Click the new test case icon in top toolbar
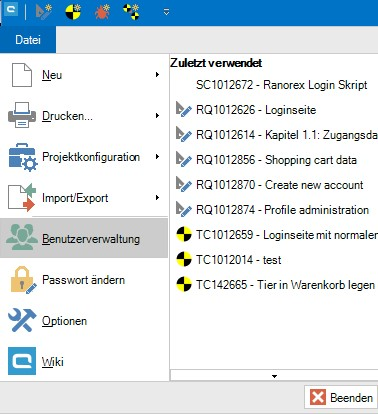 tap(73, 12)
